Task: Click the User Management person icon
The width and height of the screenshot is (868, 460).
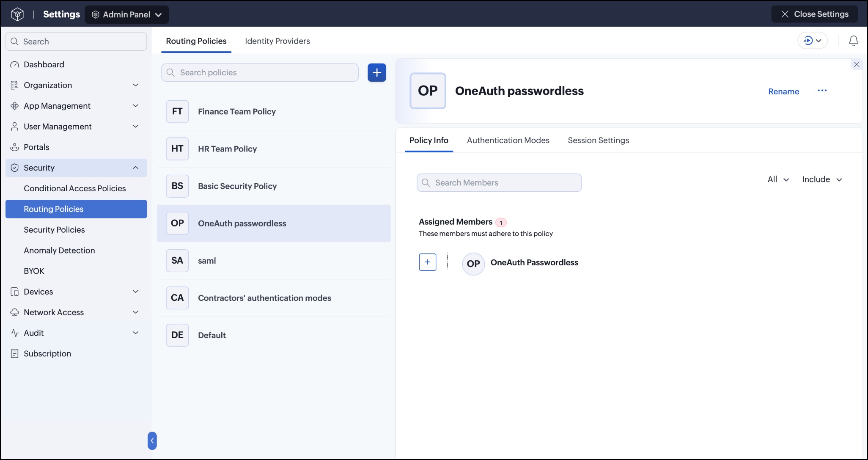Action: (x=14, y=127)
